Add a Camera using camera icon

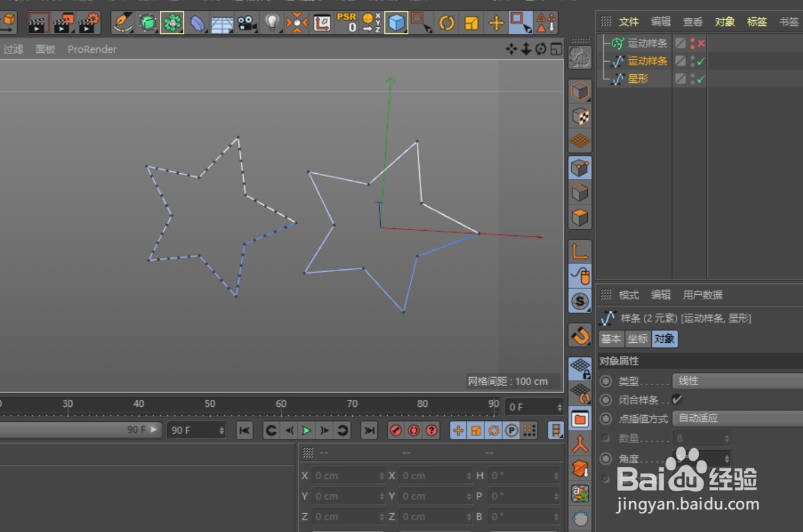247,23
